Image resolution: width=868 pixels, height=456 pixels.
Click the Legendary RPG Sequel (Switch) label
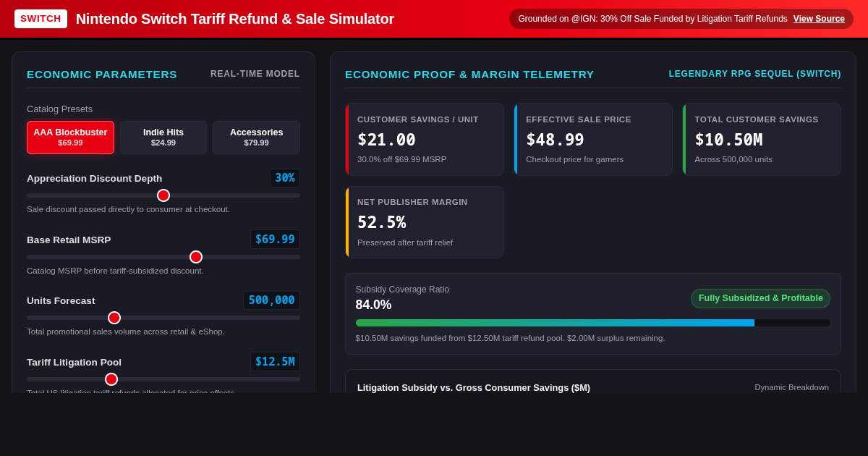click(x=755, y=74)
